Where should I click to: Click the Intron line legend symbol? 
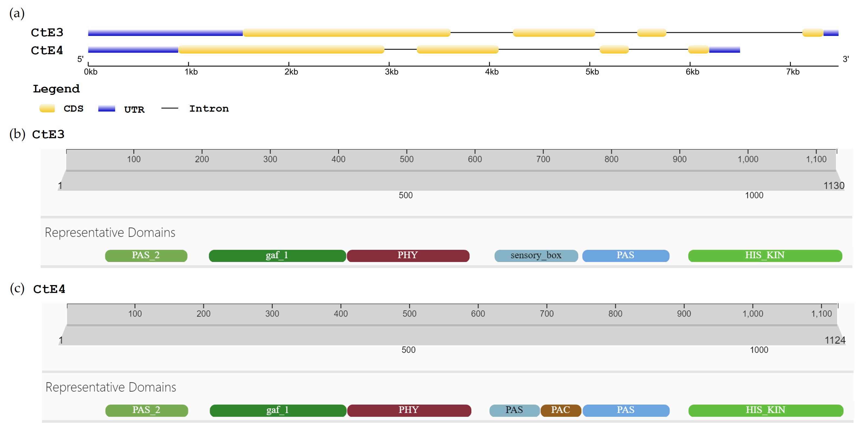pyautogui.click(x=170, y=108)
